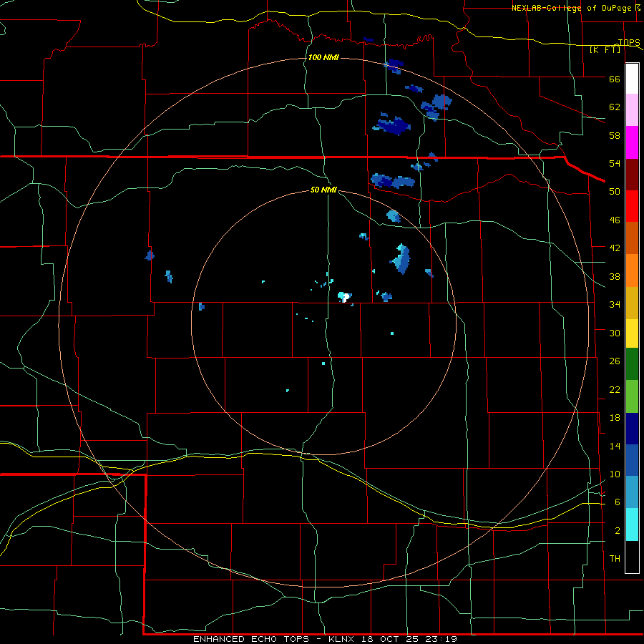Click the '50 NMI' range ring label
644x644 pixels.
[323, 190]
